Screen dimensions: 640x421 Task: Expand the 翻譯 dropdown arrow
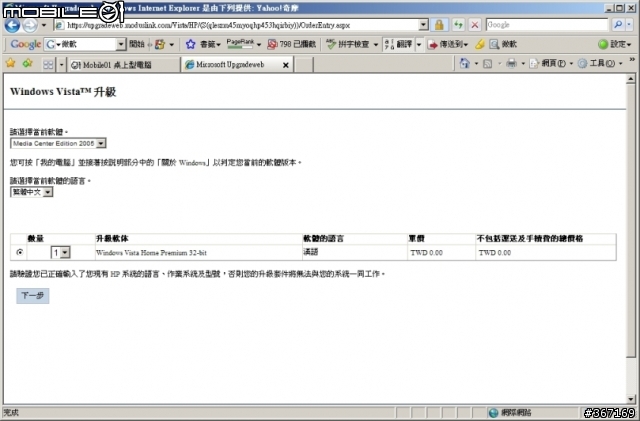(419, 44)
